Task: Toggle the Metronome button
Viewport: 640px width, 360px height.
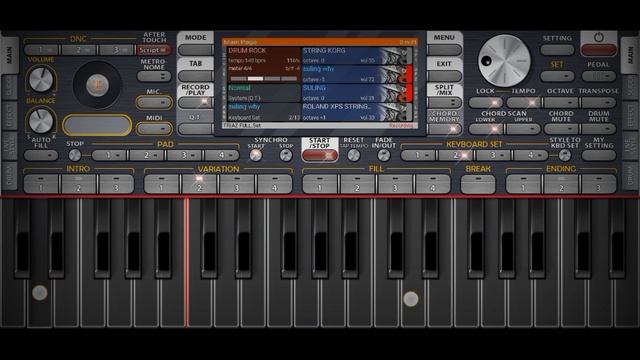Action: (x=154, y=76)
